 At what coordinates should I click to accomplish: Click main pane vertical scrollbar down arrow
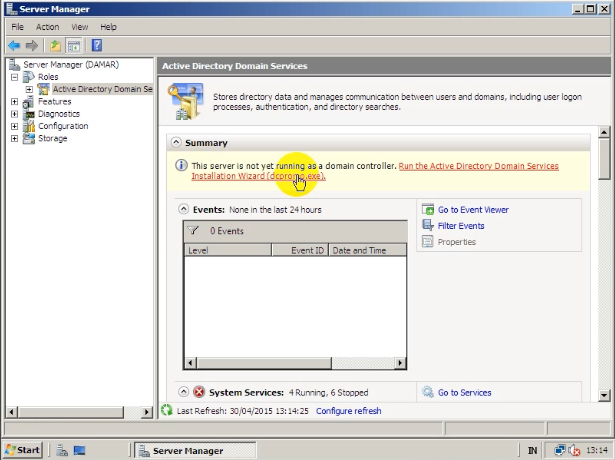[x=604, y=395]
